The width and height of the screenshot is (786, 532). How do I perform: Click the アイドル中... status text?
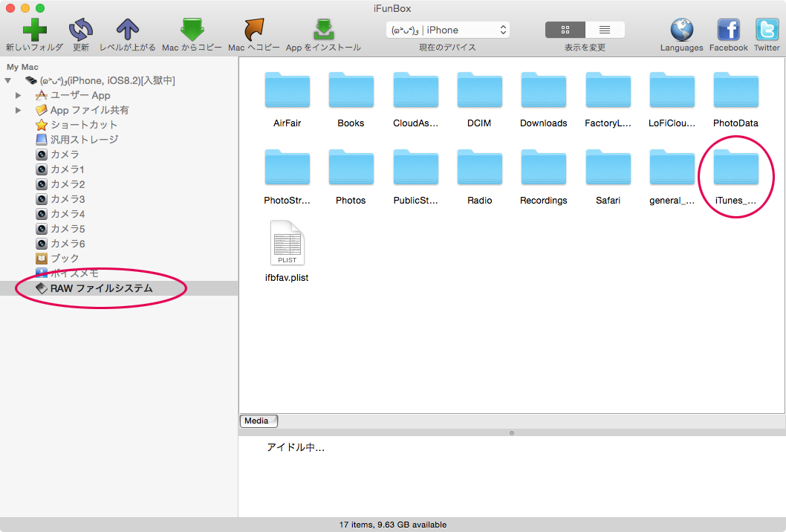click(295, 447)
